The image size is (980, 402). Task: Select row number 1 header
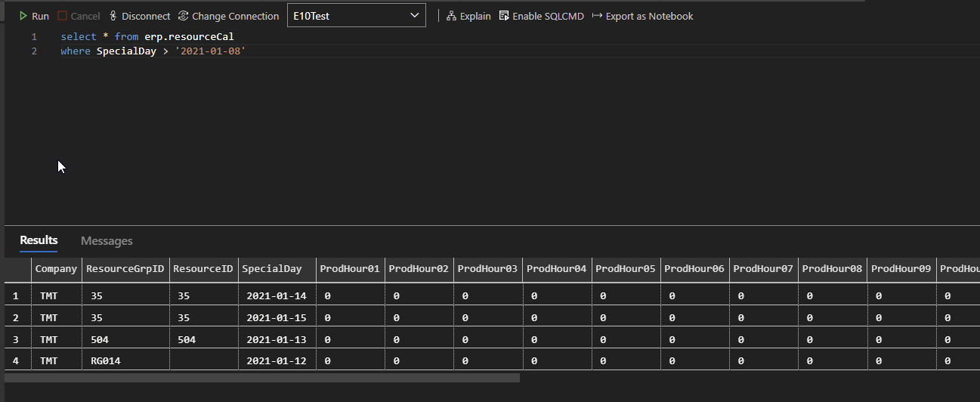pos(16,297)
